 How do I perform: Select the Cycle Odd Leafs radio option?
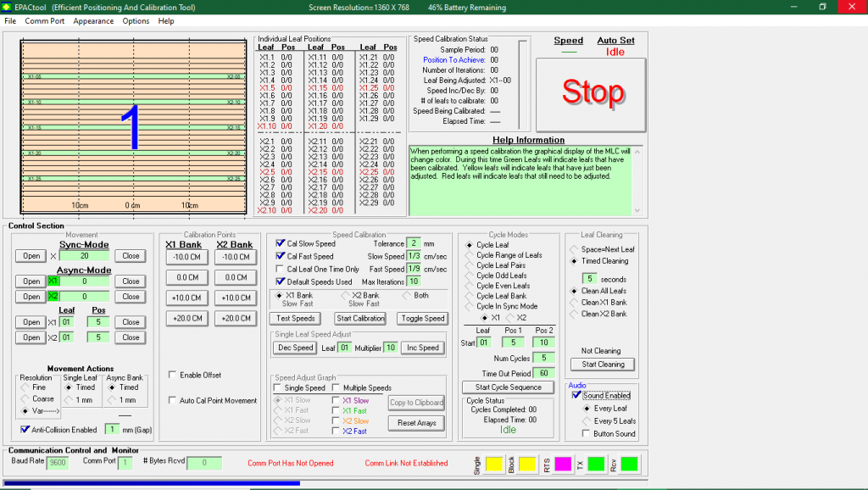(x=470, y=276)
